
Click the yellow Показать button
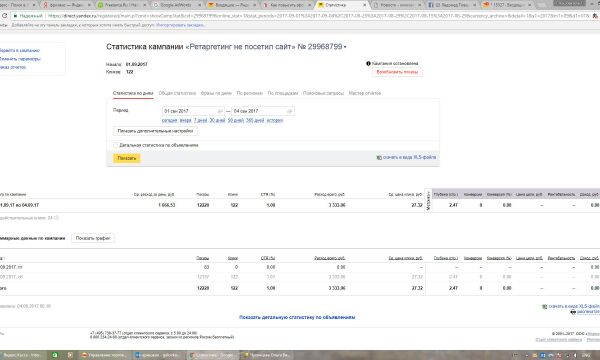[x=127, y=158]
